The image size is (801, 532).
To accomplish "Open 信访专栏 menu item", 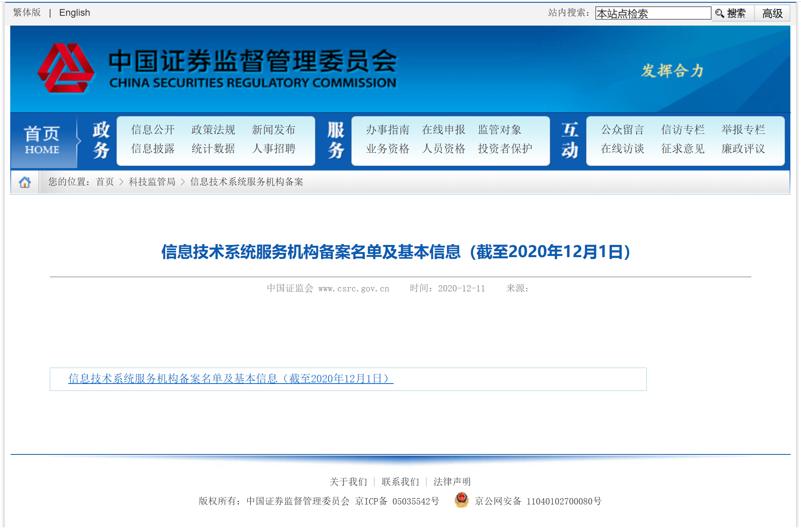I will pos(683,130).
